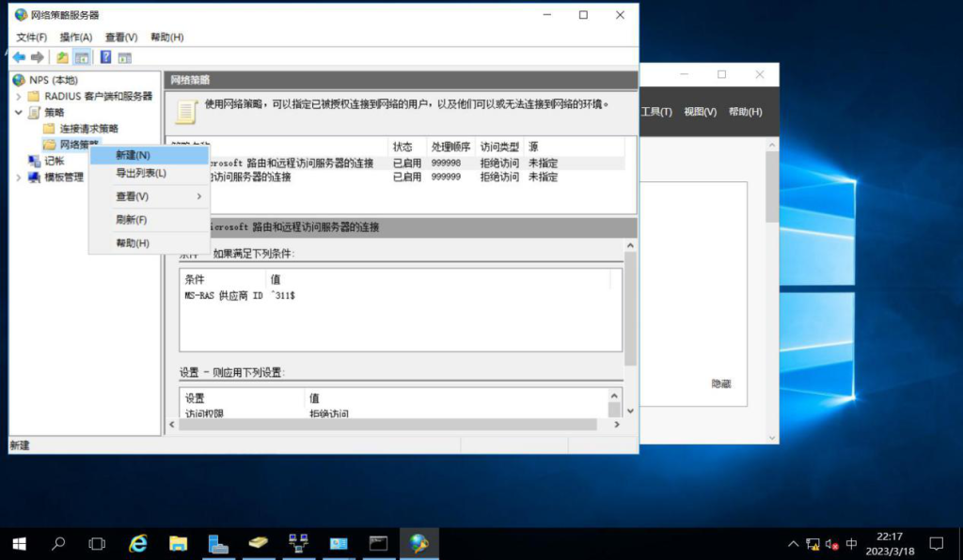Click the horizontal scrollbar right arrow
963x560 pixels.
pos(617,425)
